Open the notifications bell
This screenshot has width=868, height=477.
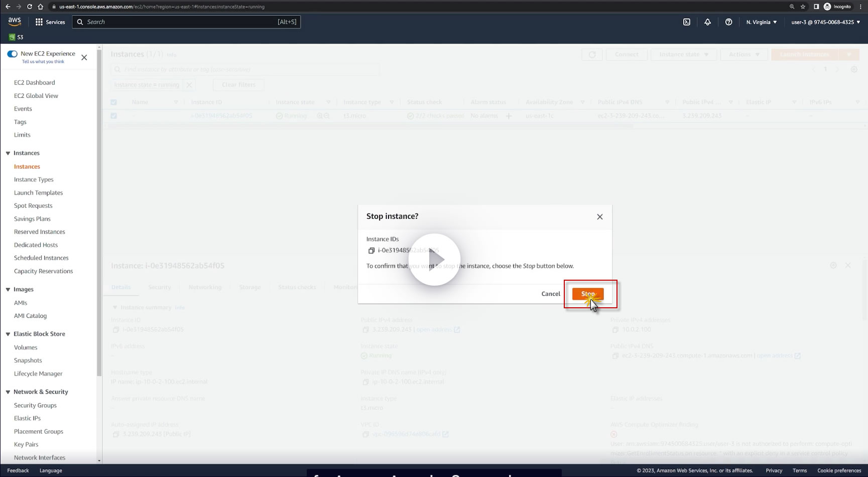click(707, 22)
